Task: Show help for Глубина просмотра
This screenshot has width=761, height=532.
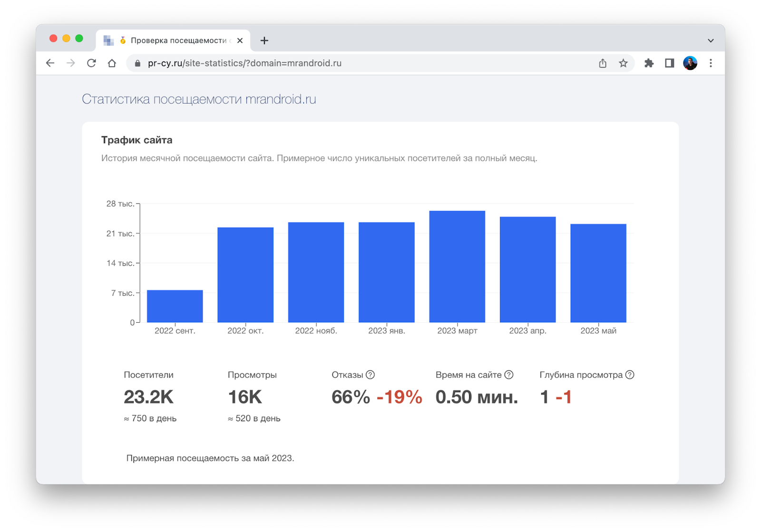Action: [x=630, y=375]
